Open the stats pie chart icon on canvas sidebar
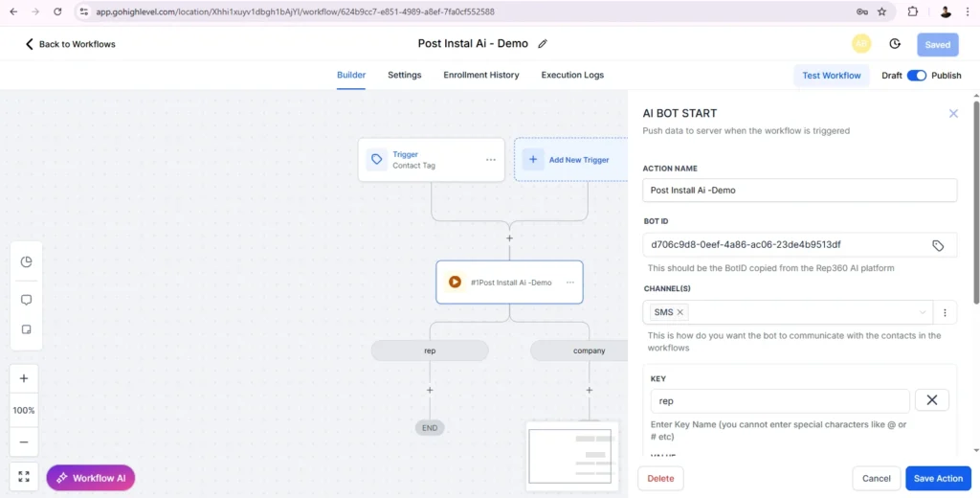Viewport: 980px width, 498px height. coord(26,261)
